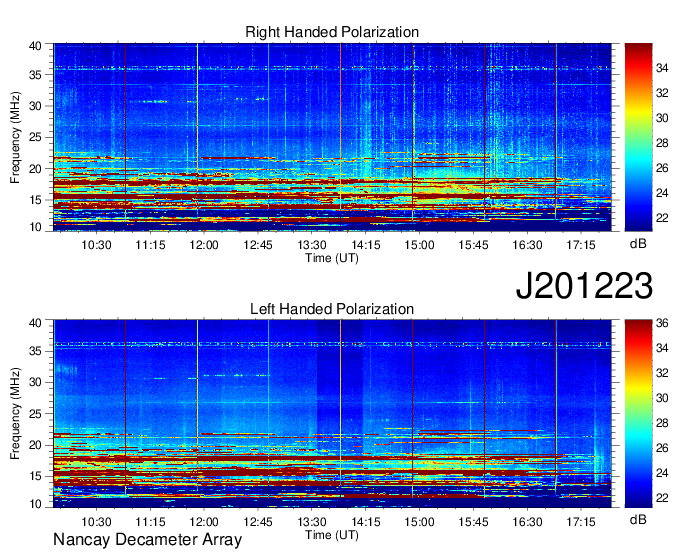Screen dimensions: 680x552
Task: Click "Time (UT)" under the Right Handed plot
Action: tap(332, 258)
